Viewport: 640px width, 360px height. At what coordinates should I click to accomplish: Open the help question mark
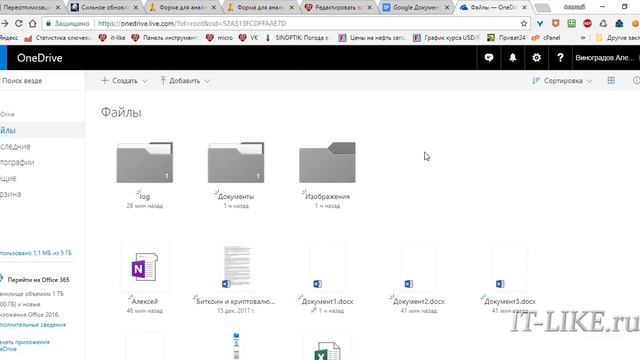point(560,58)
